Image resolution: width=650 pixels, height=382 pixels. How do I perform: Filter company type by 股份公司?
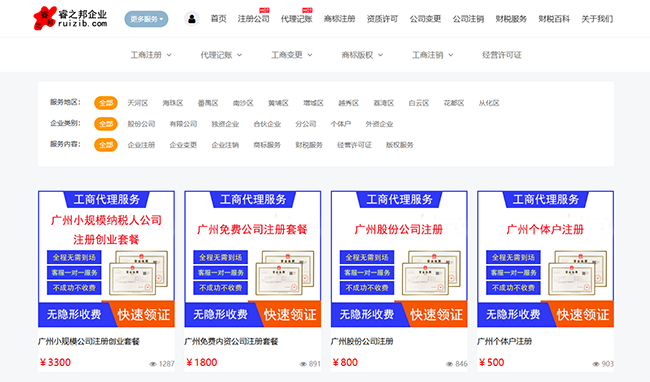pos(141,124)
